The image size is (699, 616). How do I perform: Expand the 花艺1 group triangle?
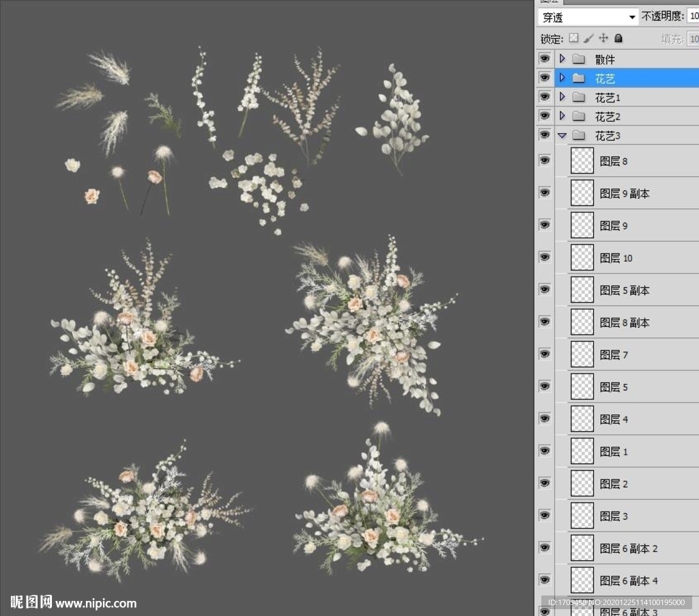coord(562,98)
